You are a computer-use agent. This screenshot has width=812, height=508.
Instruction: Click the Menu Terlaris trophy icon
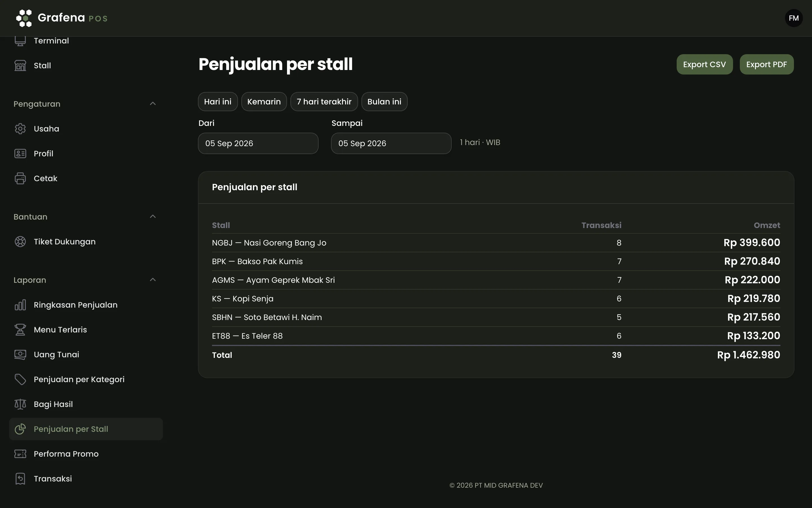pos(20,330)
